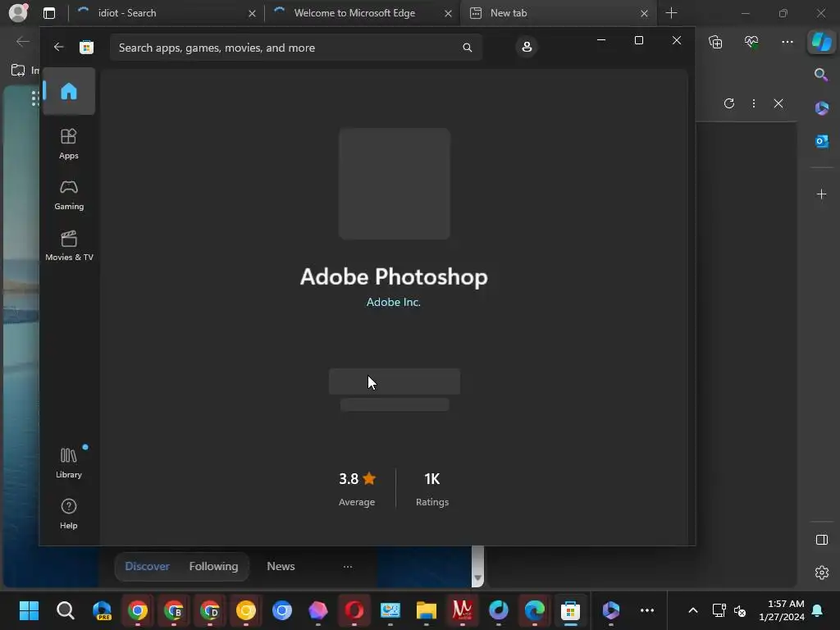
Task: Click the Store search box
Action: [296, 48]
